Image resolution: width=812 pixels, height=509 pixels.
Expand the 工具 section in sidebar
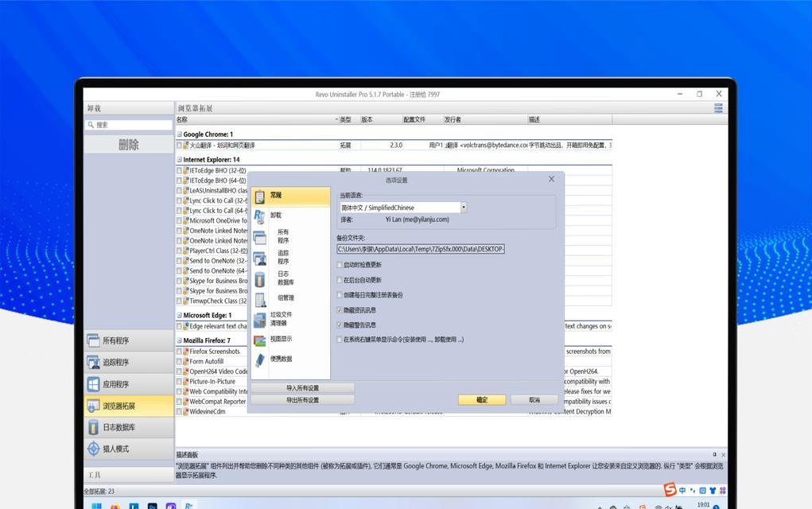(x=128, y=475)
